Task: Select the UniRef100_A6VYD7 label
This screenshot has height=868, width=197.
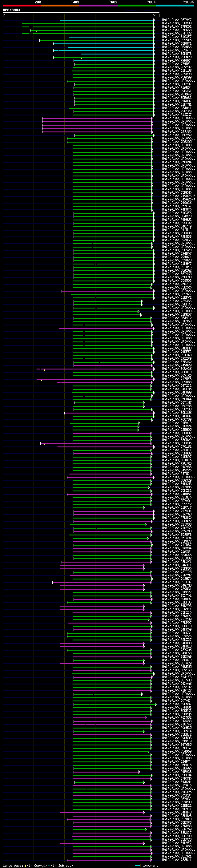Action: point(177,67)
